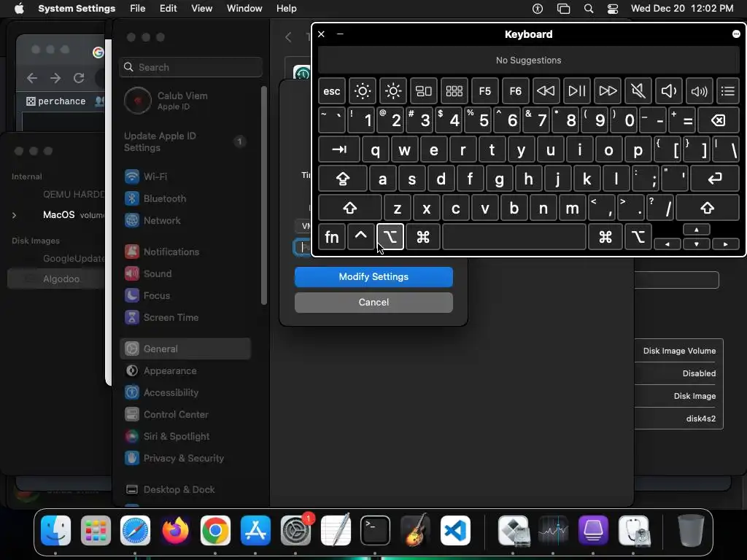
Task: Tap the play/pause media key
Action: (576, 91)
